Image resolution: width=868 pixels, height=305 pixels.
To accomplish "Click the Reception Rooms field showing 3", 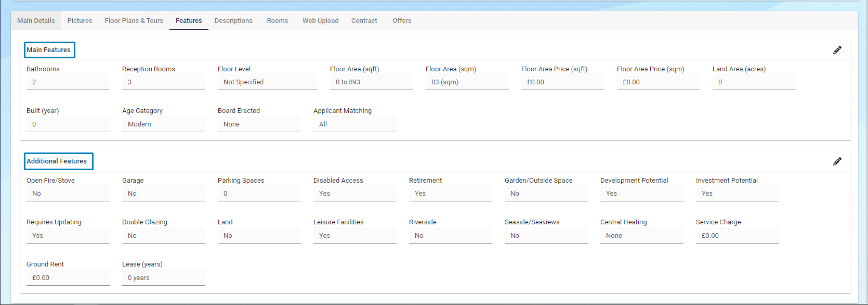I will coord(164,82).
